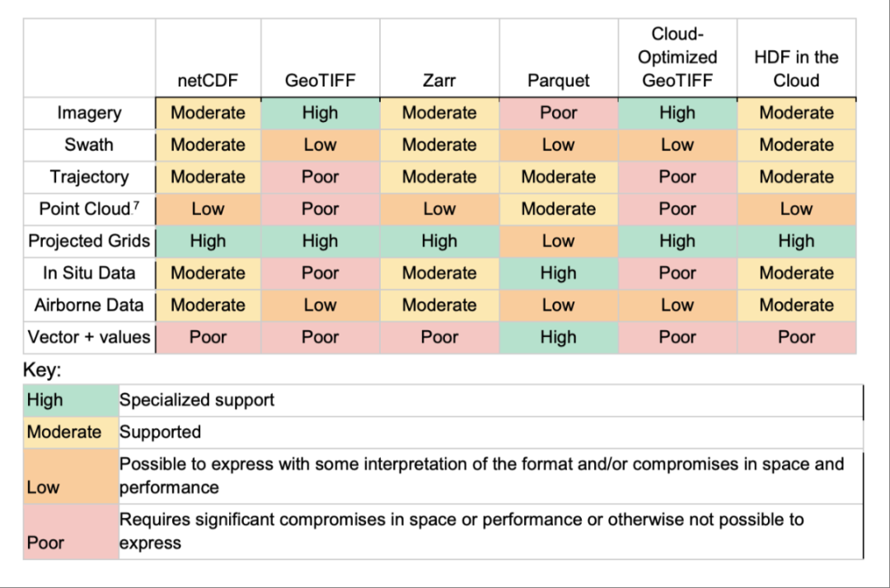Select the Swath cell under GeoTIFF
This screenshot has width=890, height=588.
(320, 145)
